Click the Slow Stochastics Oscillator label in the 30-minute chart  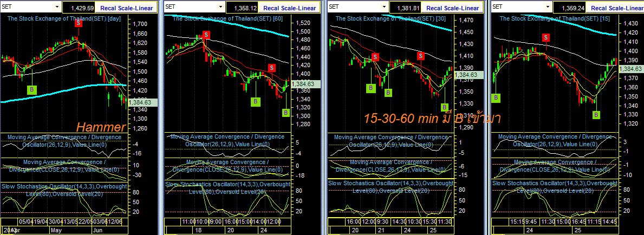(391, 187)
